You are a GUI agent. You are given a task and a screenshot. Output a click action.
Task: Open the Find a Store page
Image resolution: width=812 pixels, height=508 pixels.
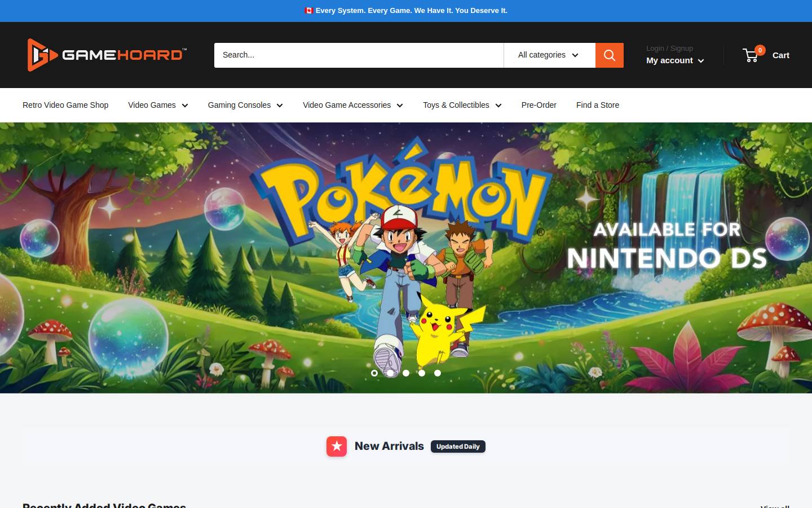point(598,105)
